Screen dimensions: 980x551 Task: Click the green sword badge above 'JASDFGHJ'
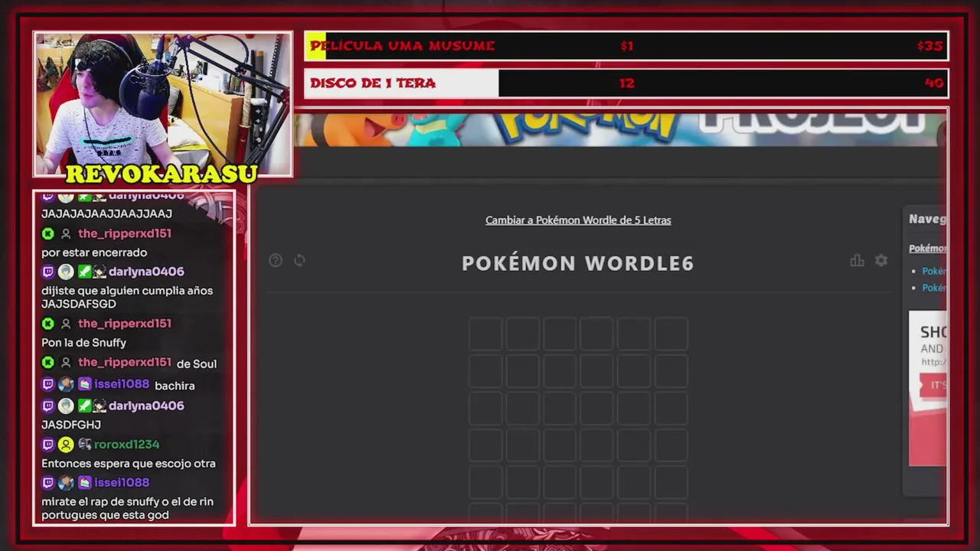84,406
